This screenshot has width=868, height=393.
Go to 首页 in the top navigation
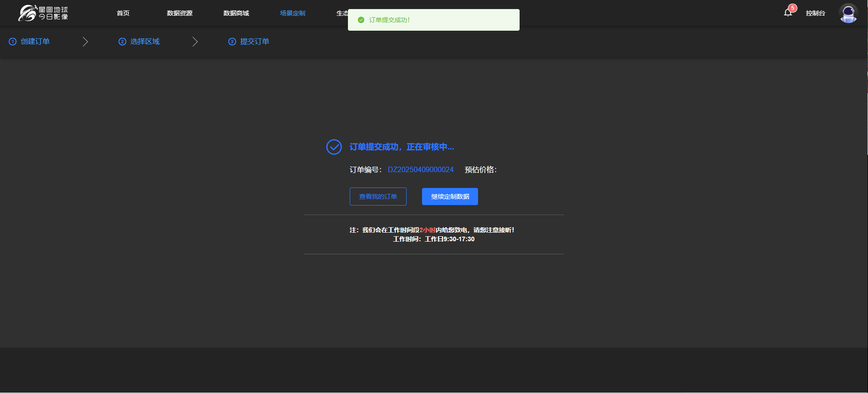click(123, 13)
